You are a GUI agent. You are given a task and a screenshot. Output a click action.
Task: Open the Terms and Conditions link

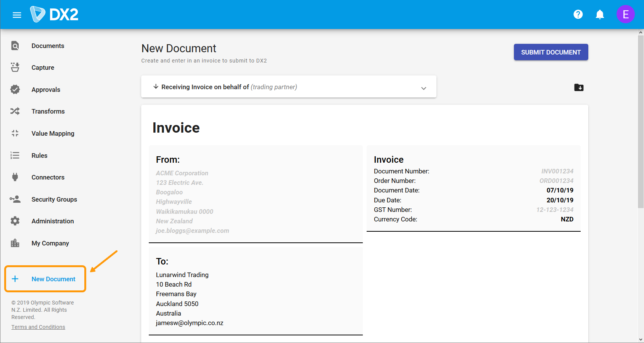[38, 327]
